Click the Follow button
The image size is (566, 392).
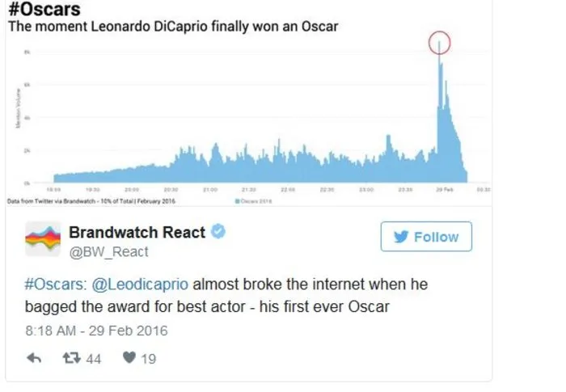pos(426,237)
